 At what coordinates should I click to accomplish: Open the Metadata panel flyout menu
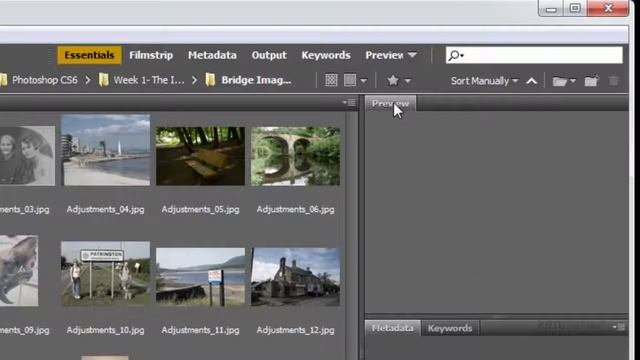pos(619,327)
